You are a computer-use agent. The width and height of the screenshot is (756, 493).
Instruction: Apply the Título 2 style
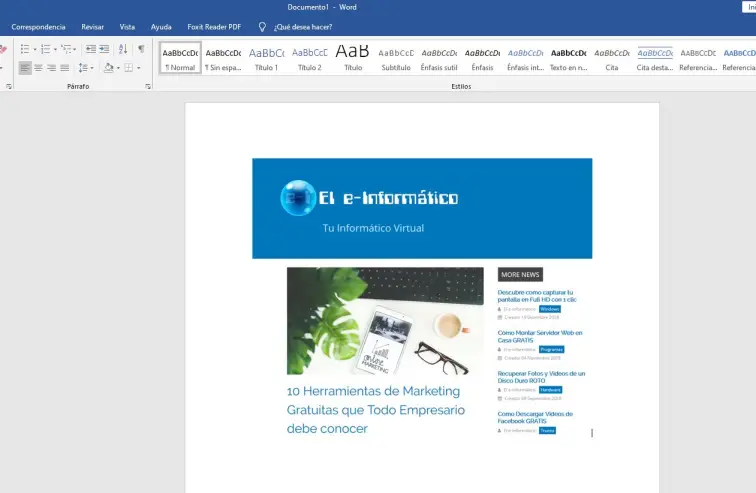tap(310, 58)
